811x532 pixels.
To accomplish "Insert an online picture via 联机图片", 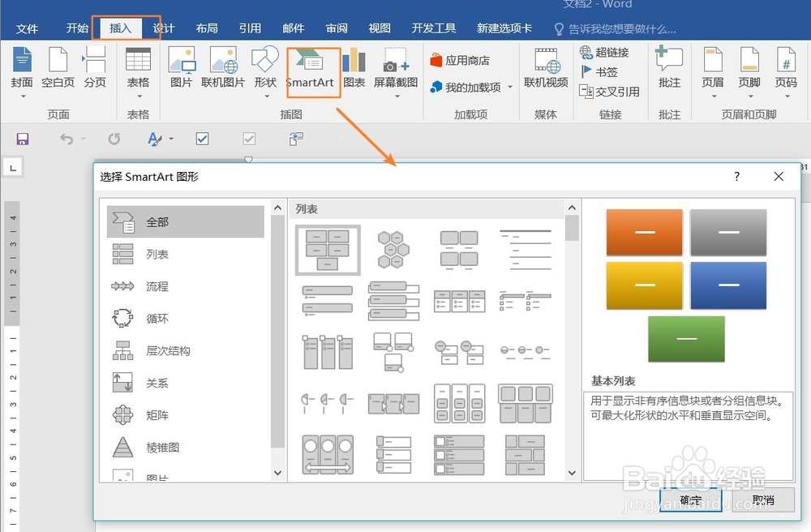I will [x=223, y=68].
